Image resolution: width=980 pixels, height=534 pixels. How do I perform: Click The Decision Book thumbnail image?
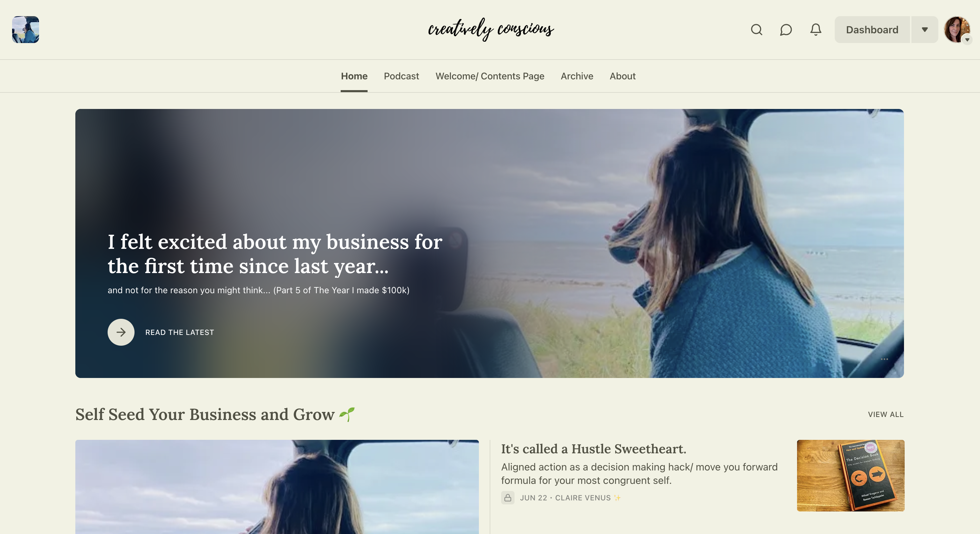pos(851,475)
